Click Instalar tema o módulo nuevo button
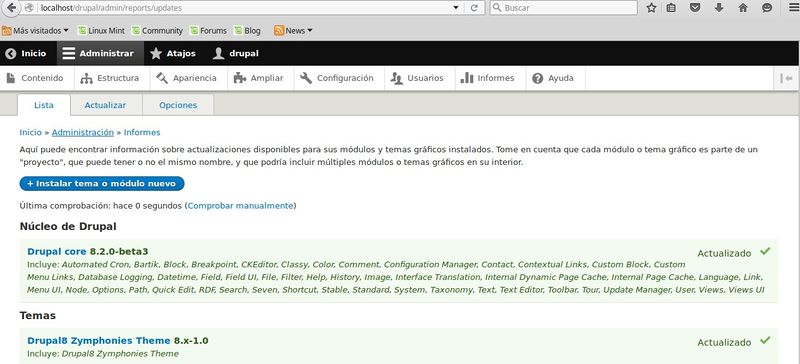The width and height of the screenshot is (800, 364). (102, 183)
